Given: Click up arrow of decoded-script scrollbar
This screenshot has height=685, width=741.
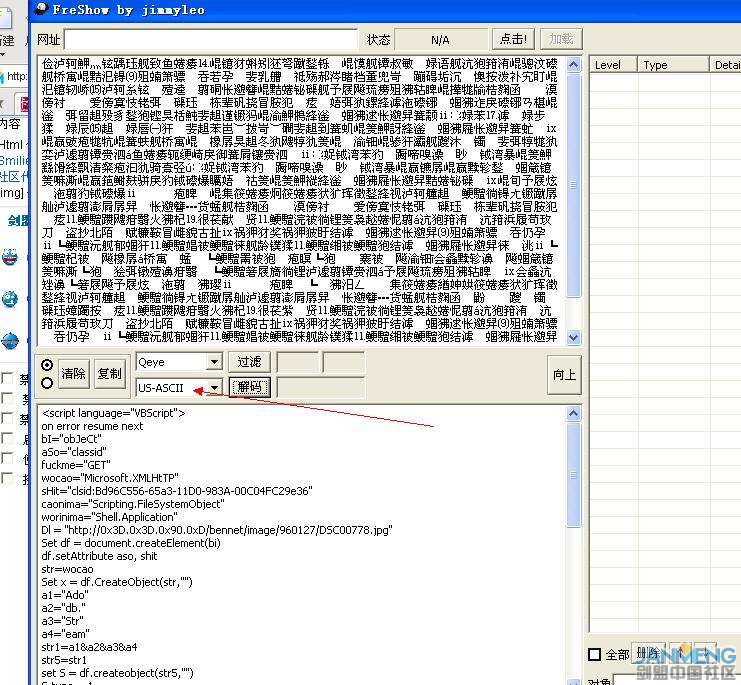Looking at the screenshot, I should click(x=573, y=413).
